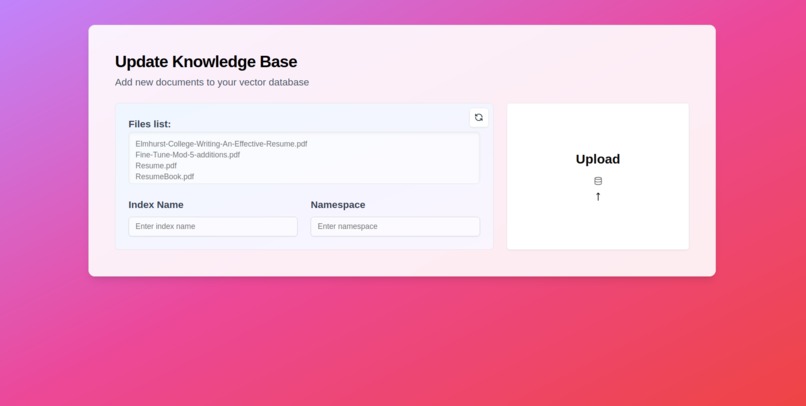This screenshot has width=806, height=406.
Task: Click the Files list label
Action: coord(150,124)
